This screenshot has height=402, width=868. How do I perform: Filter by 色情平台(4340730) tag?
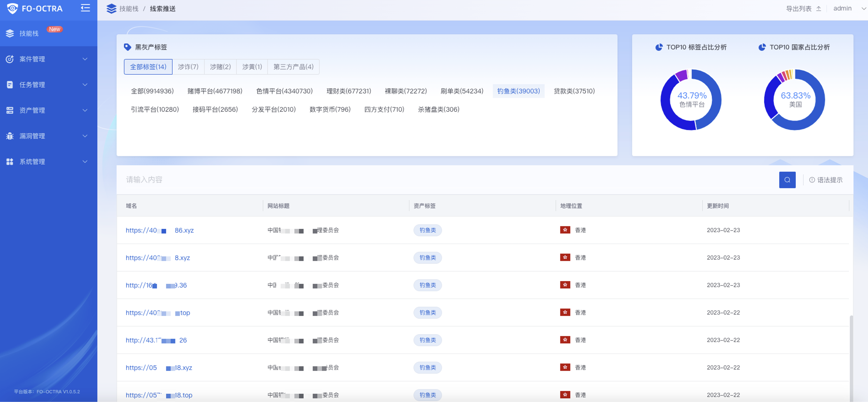click(284, 91)
